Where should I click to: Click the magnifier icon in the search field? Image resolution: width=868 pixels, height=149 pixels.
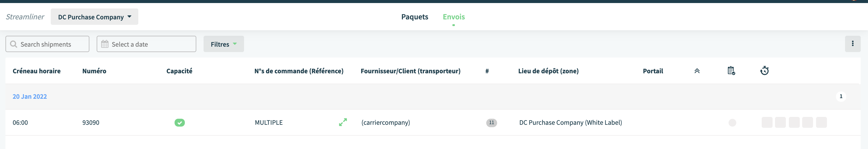pos(14,44)
